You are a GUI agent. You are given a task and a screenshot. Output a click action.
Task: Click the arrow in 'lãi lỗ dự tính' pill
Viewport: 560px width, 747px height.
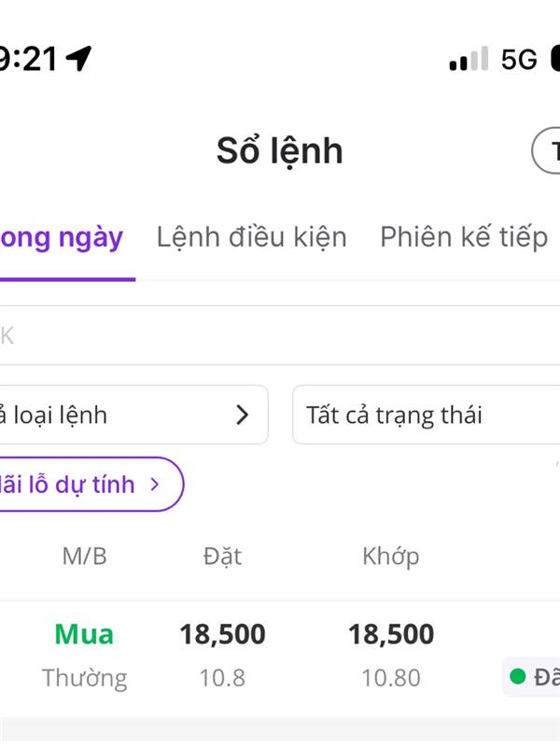pos(155,484)
